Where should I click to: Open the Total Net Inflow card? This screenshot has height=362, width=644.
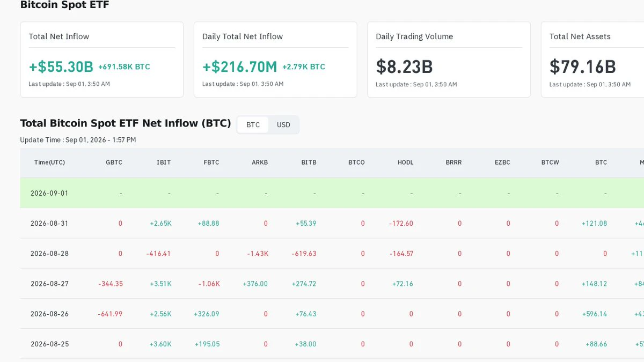(x=102, y=60)
